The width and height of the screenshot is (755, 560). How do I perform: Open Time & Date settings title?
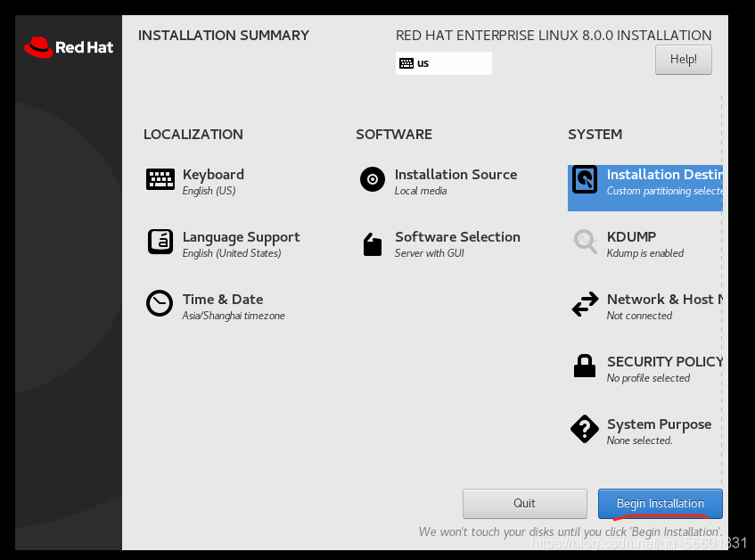click(x=223, y=299)
